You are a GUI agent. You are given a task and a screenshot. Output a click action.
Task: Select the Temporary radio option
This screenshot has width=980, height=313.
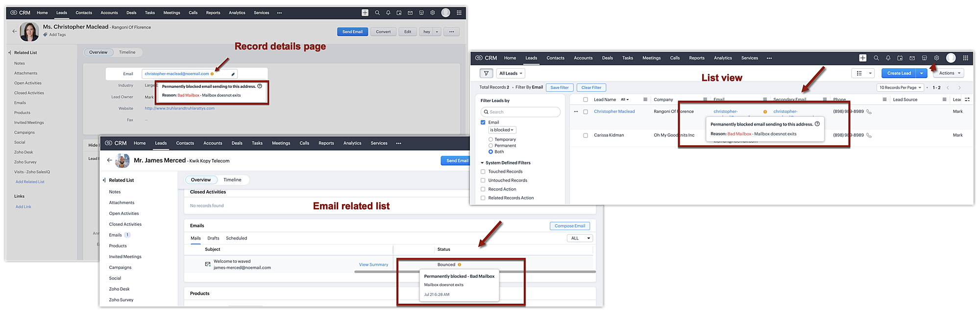tap(490, 140)
